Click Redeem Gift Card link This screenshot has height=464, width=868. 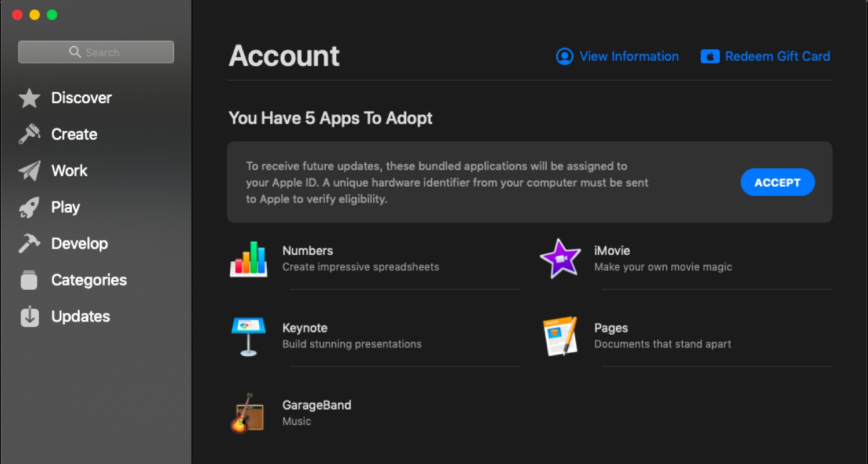coord(766,56)
